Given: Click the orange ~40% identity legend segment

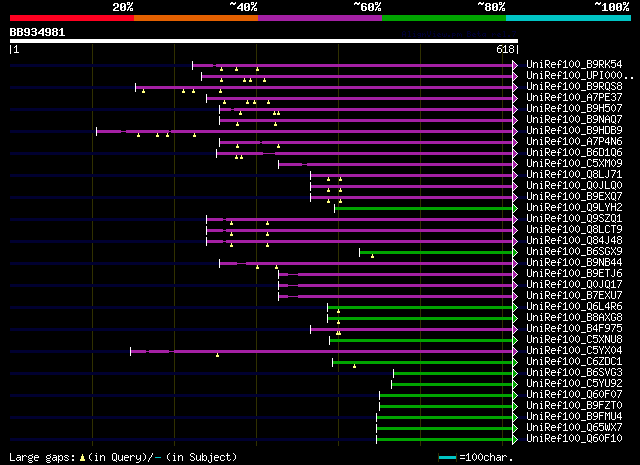Looking at the screenshot, I should click(x=196, y=18).
